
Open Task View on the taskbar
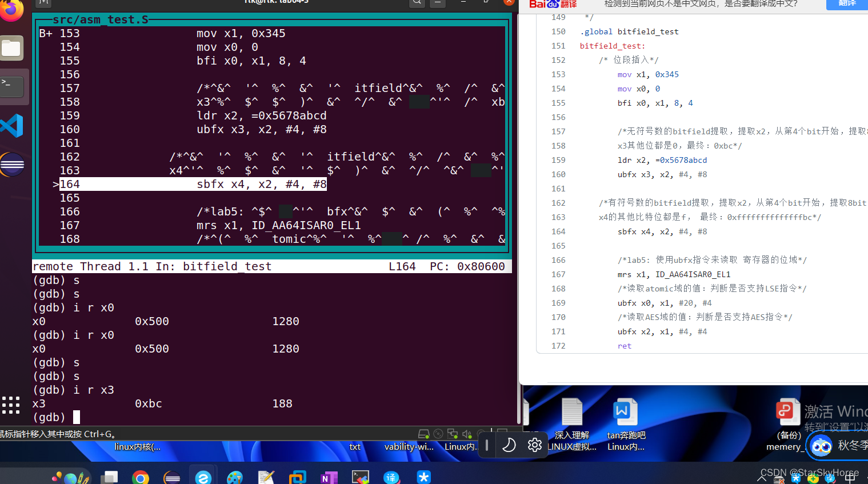109,477
